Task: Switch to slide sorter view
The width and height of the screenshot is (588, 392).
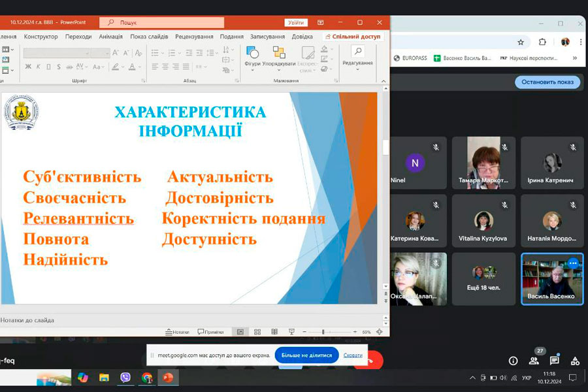Action: click(257, 332)
